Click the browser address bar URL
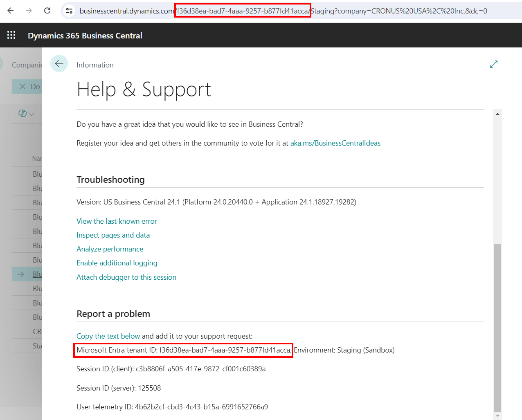522x420 pixels. [x=283, y=11]
